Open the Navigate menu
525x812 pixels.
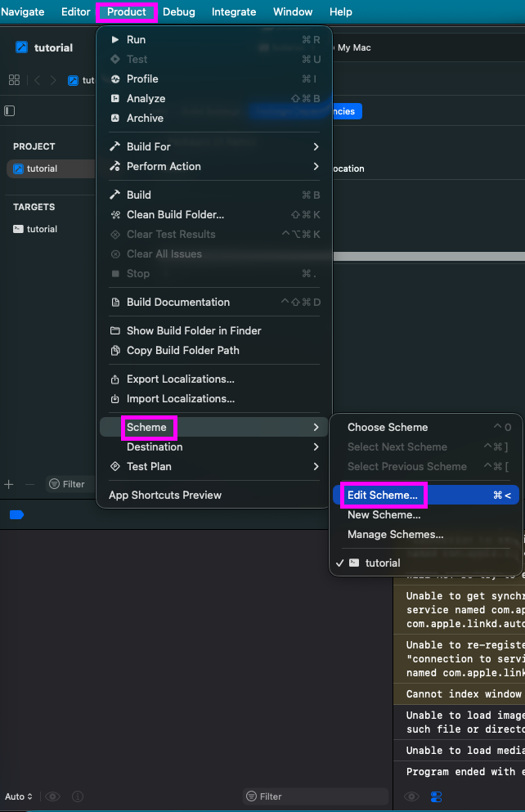[22, 12]
